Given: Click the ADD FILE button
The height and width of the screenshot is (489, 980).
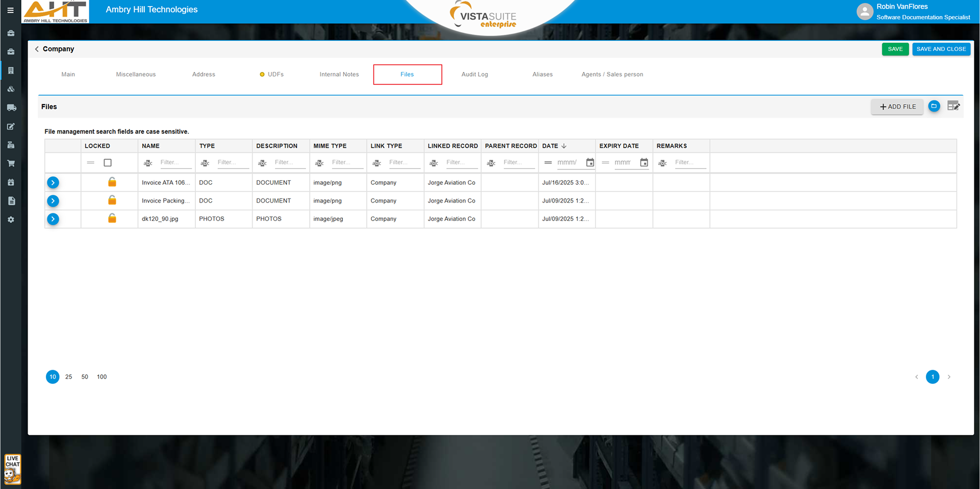Looking at the screenshot, I should pyautogui.click(x=897, y=107).
